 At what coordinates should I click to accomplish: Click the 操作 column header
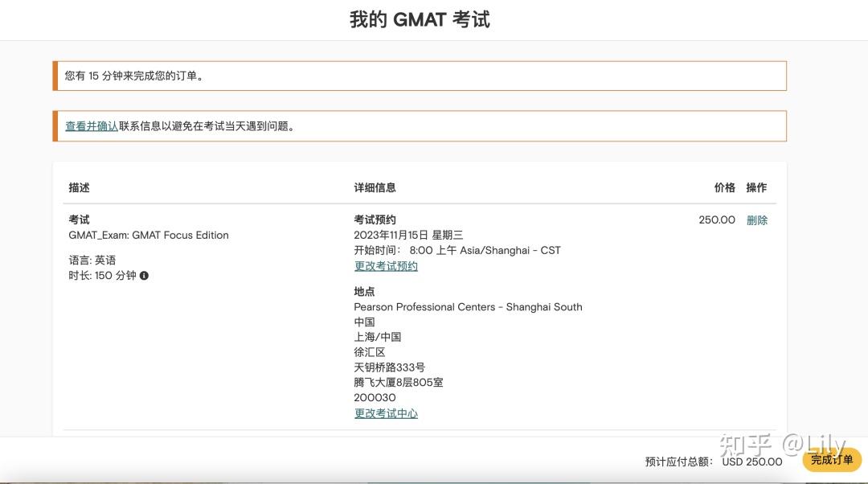(x=756, y=187)
